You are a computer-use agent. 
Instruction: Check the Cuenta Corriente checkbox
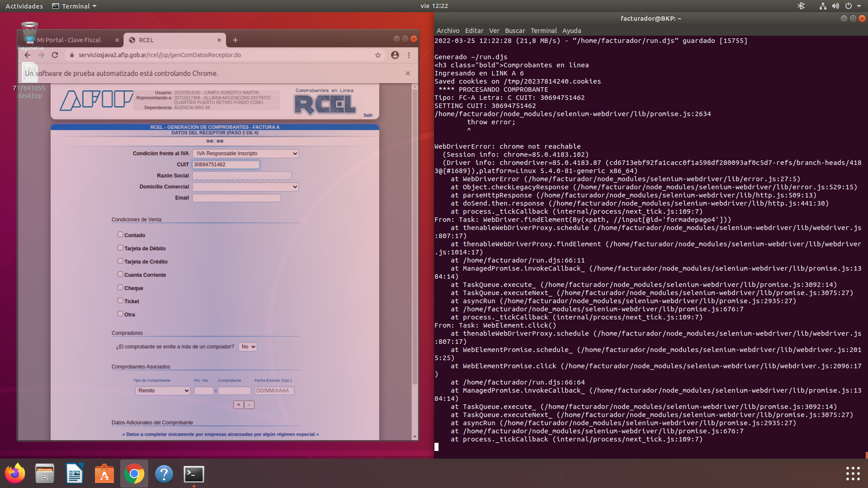coord(120,274)
